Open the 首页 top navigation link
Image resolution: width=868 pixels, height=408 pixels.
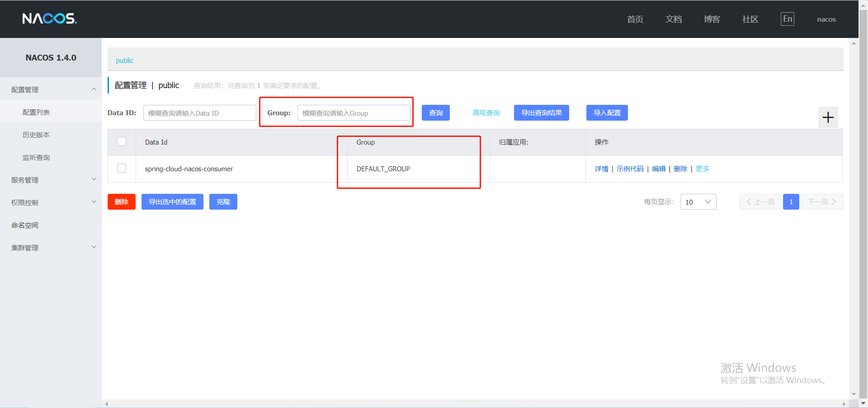[x=635, y=19]
